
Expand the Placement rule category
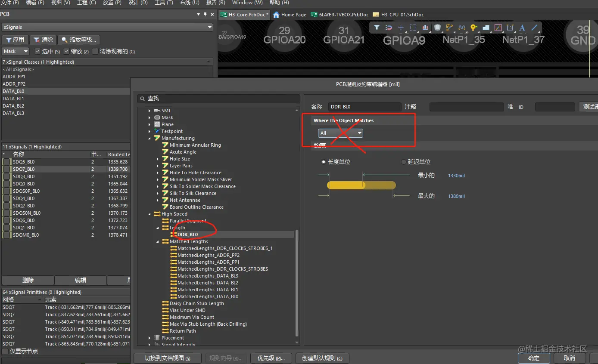tap(149, 338)
